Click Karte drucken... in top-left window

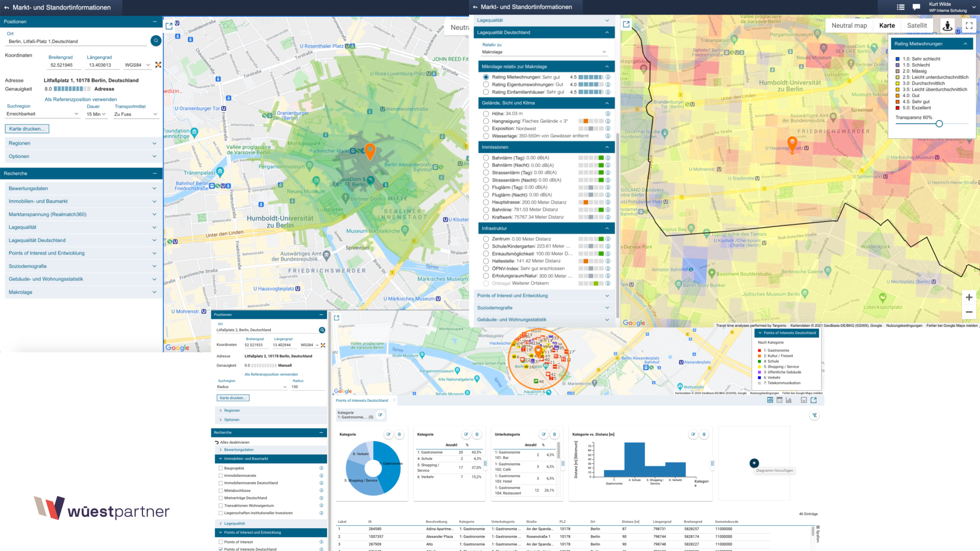27,129
